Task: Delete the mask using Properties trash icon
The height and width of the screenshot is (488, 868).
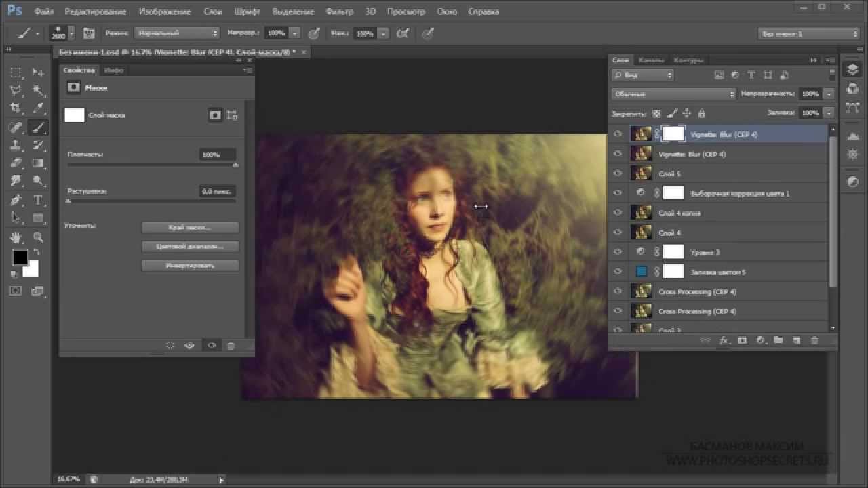Action: point(231,346)
